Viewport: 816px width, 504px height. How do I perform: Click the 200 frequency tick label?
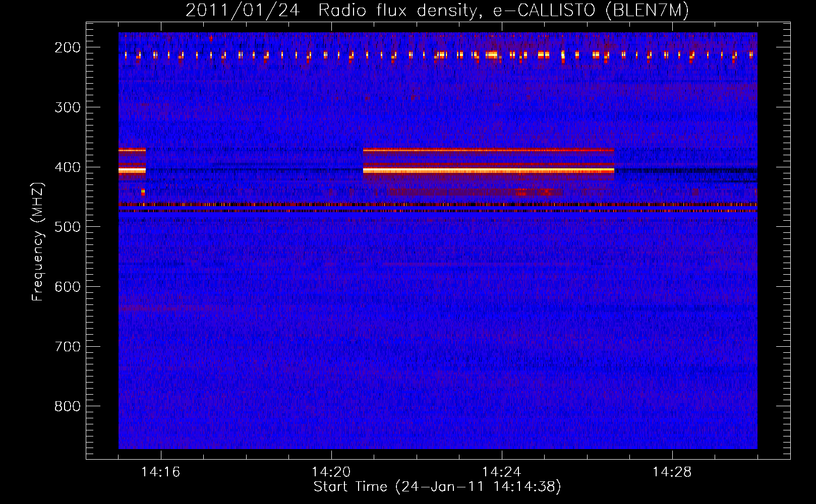pyautogui.click(x=67, y=47)
